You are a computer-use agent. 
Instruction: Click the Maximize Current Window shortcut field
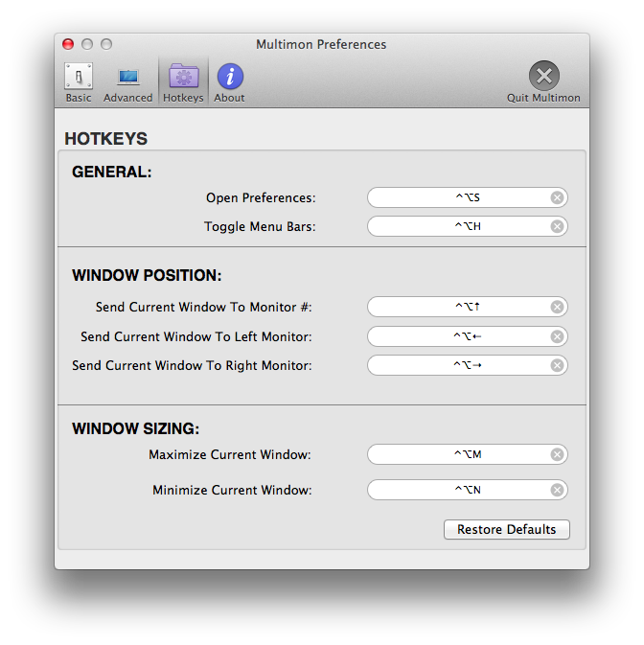[467, 454]
